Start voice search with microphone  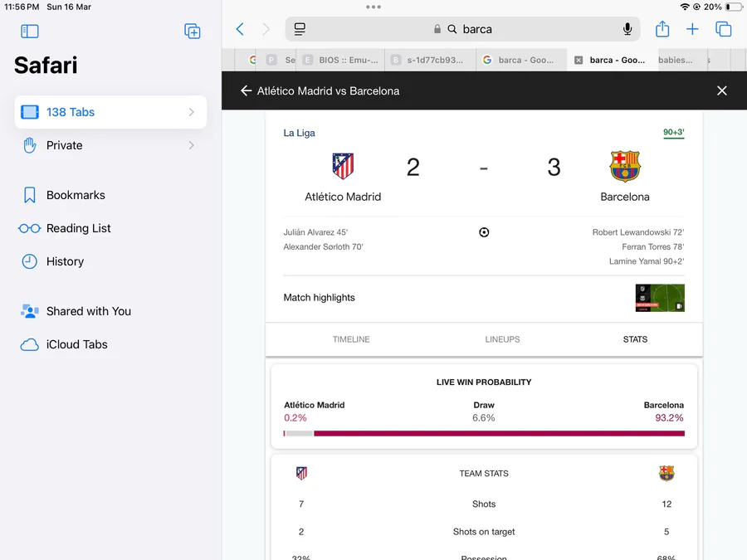tap(627, 29)
